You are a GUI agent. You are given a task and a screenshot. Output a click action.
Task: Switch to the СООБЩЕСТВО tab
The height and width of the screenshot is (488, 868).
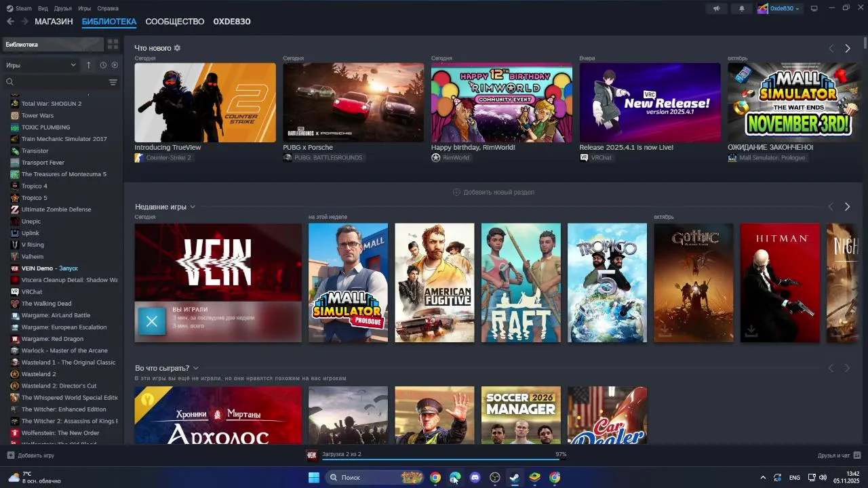[x=175, y=22]
